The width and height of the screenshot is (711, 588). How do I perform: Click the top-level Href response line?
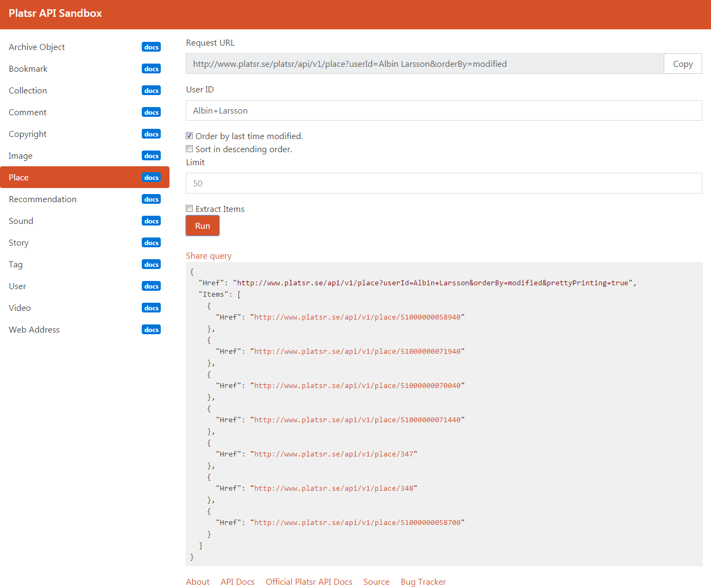point(417,283)
